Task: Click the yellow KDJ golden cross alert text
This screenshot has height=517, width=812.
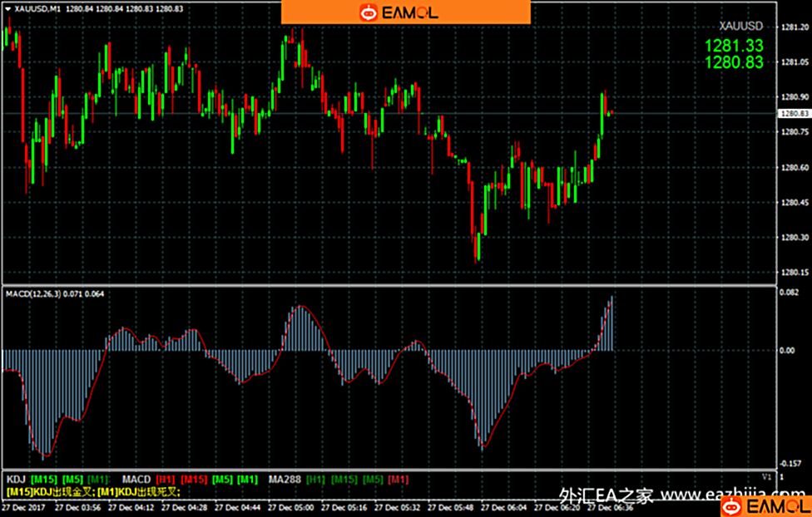Action: tap(48, 491)
